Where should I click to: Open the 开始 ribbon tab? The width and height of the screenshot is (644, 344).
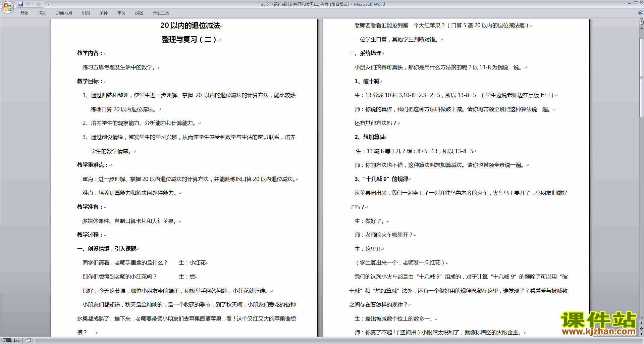click(24, 13)
